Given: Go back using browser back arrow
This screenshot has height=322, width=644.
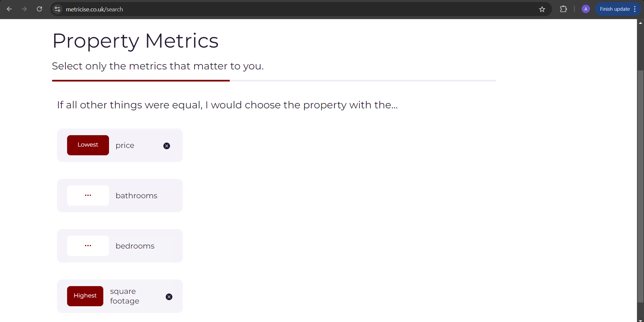Looking at the screenshot, I should (x=9, y=9).
